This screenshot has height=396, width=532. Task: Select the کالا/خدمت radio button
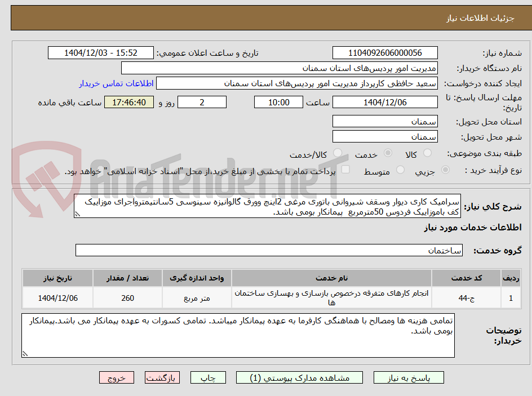coord(338,153)
